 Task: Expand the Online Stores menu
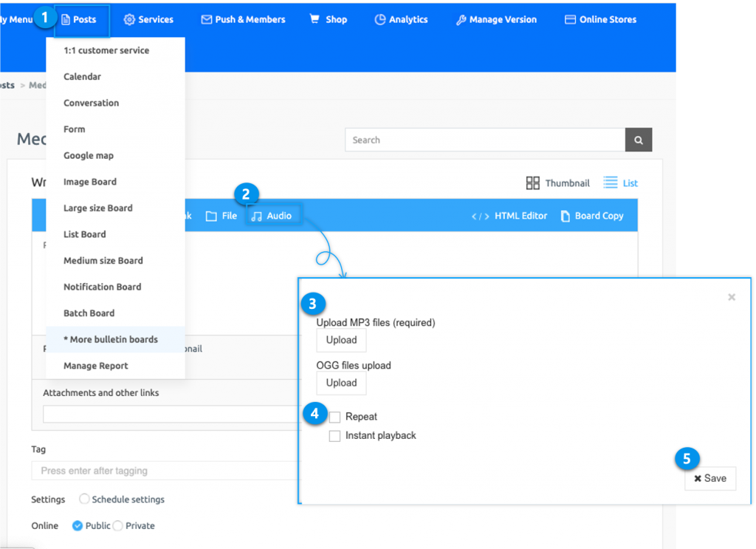[x=600, y=19]
